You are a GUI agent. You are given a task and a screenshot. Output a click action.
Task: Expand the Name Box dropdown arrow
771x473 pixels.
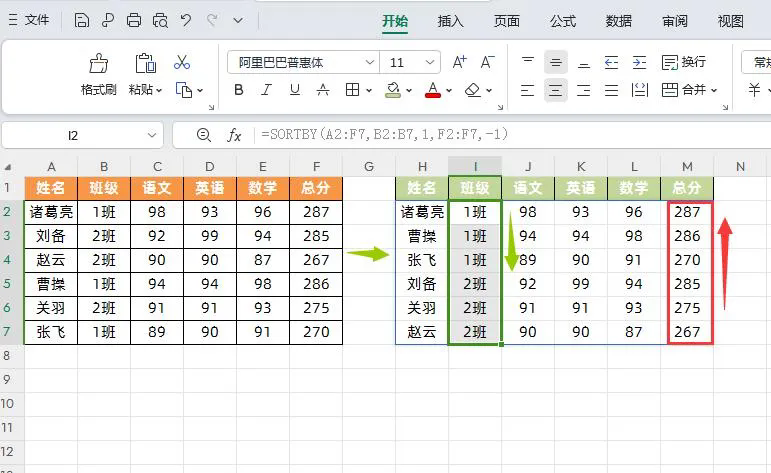(x=152, y=135)
